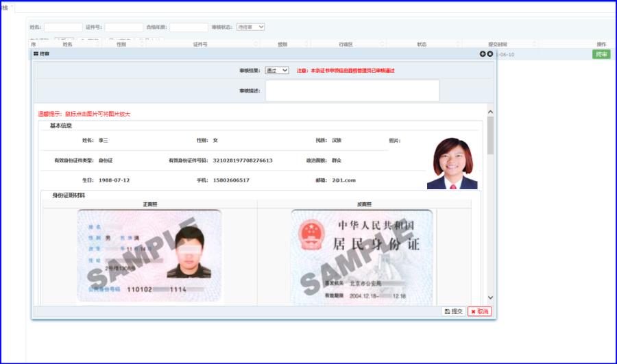Sort by the 提交时间 column header
The width and height of the screenshot is (617, 364).
point(497,44)
